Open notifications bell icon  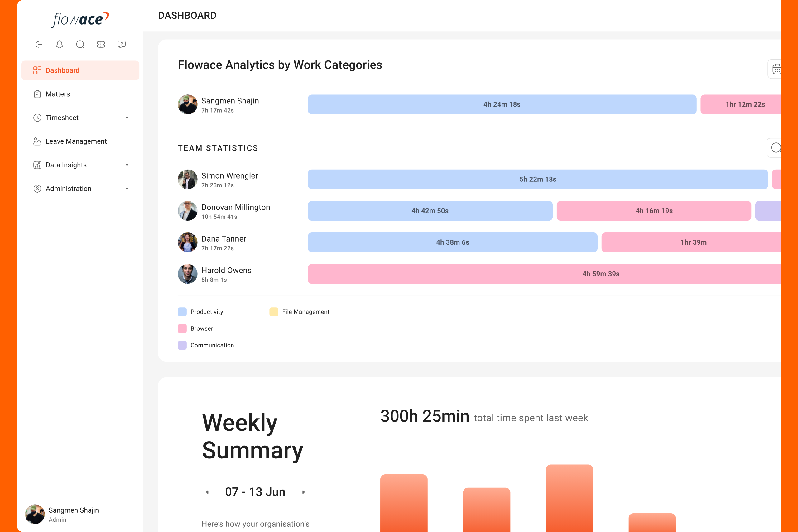pyautogui.click(x=59, y=45)
